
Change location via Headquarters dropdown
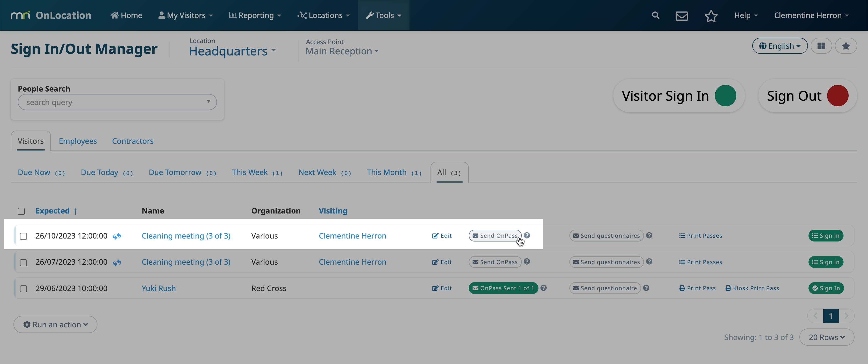[233, 51]
